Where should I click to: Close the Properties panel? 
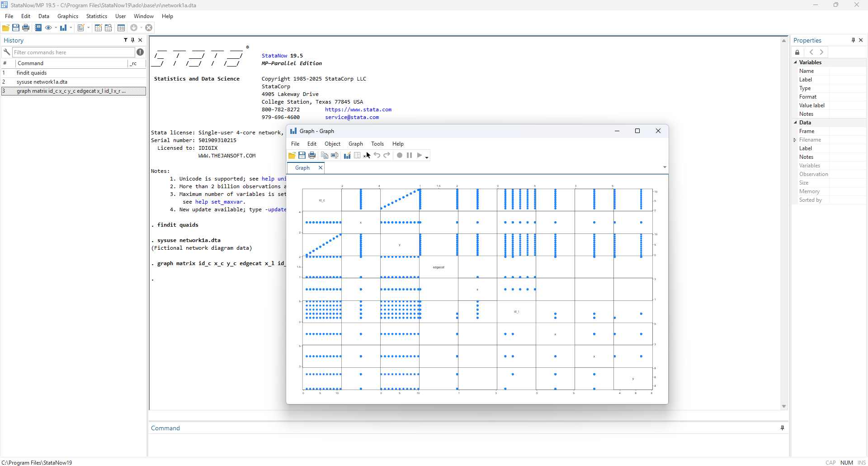[x=861, y=40]
